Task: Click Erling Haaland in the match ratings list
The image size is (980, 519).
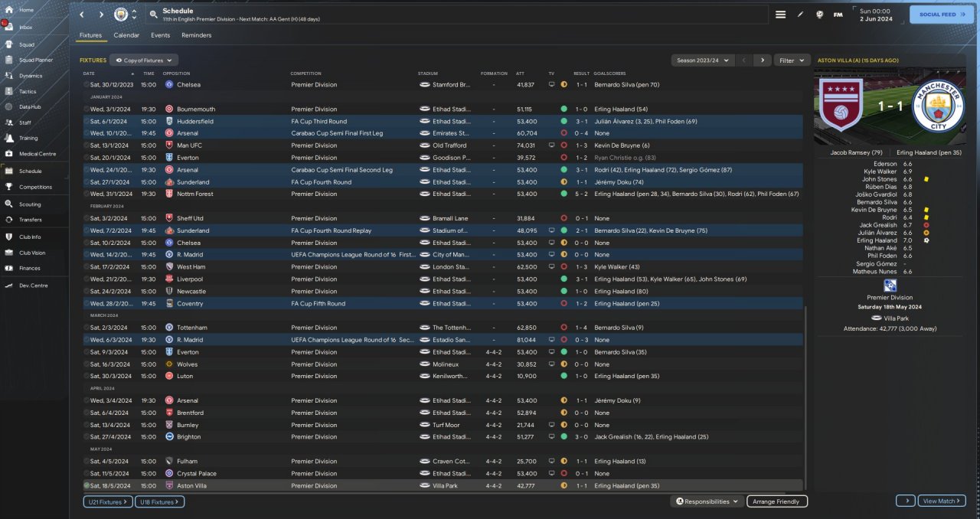Action: [878, 240]
